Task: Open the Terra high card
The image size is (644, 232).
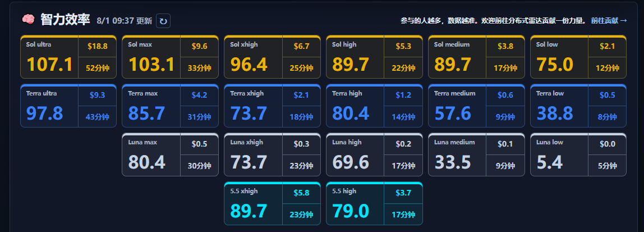Action: pos(374,106)
